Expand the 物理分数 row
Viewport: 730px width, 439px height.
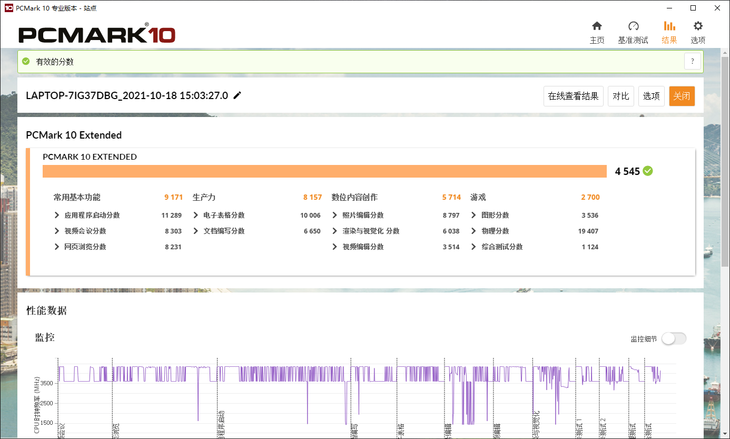click(474, 230)
